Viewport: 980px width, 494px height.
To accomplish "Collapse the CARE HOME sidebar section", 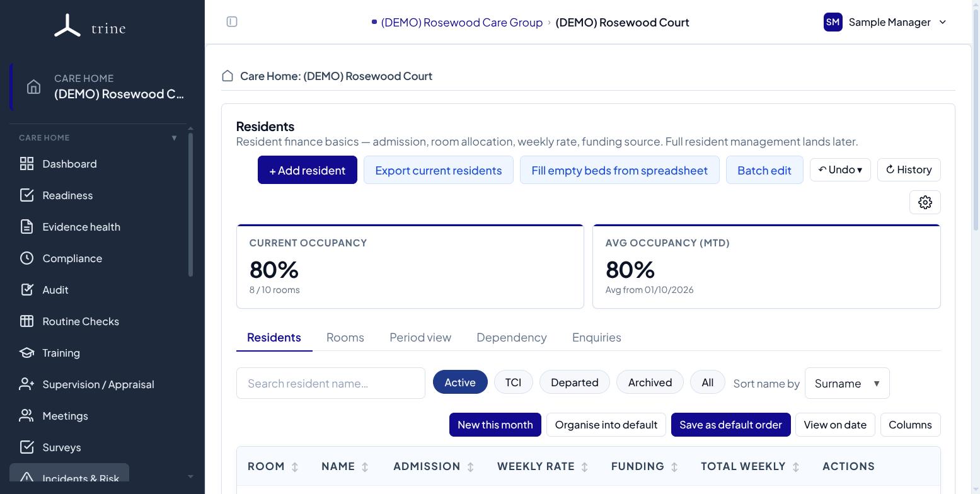I will pyautogui.click(x=175, y=138).
